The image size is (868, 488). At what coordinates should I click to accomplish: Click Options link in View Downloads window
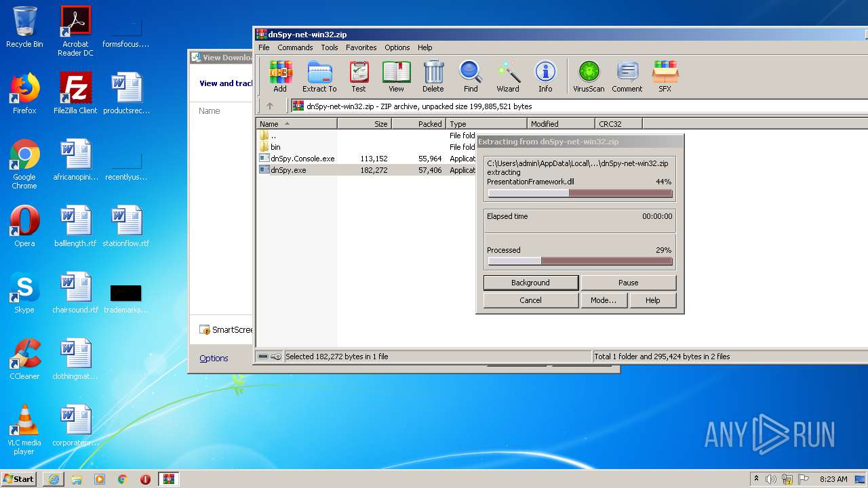(214, 359)
